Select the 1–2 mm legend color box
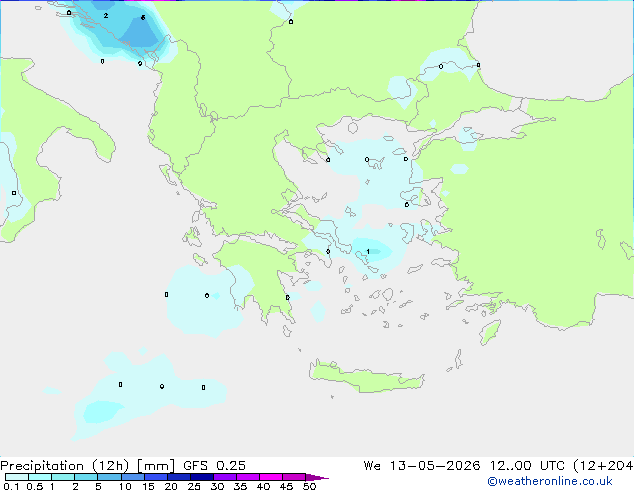This screenshot has height=490, width=634. coord(63,477)
